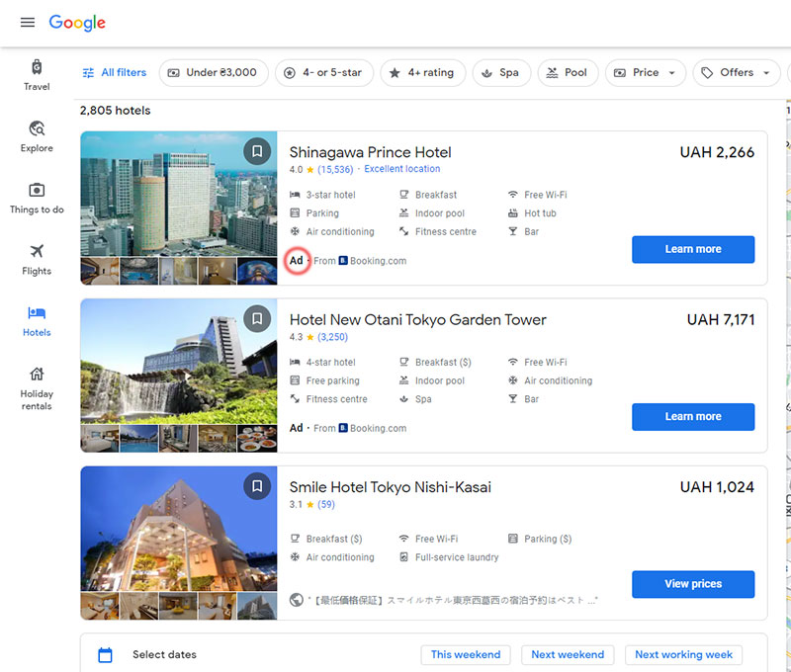
Task: Expand the Price filter dropdown
Action: click(646, 72)
